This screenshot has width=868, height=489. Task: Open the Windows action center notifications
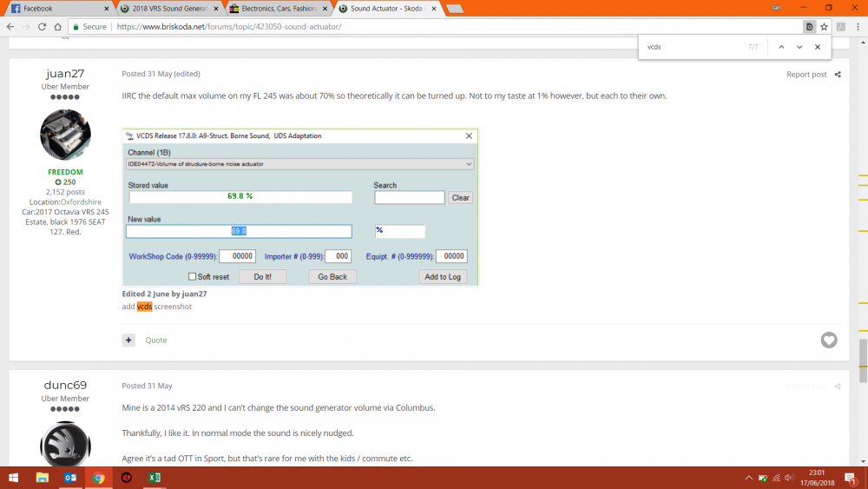tap(851, 478)
